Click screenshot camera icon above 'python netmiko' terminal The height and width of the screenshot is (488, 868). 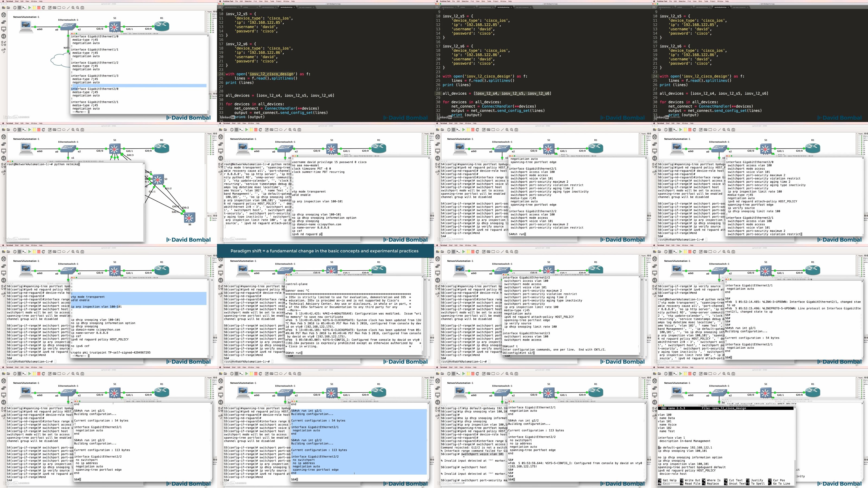pyautogui.click(x=82, y=130)
